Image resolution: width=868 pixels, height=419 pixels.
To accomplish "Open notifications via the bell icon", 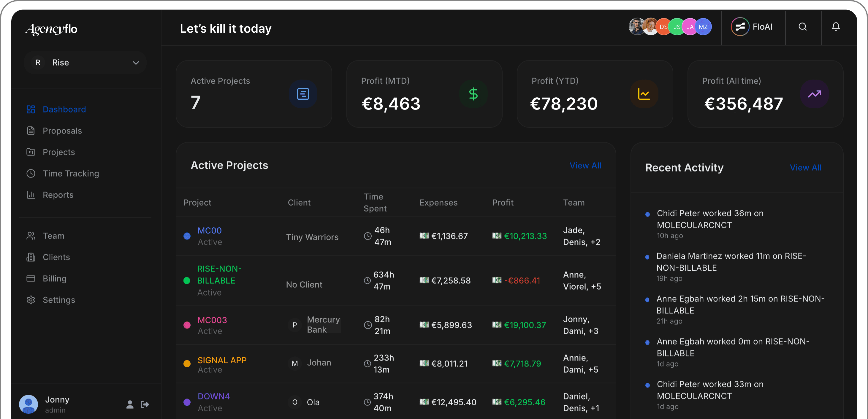I will [x=836, y=27].
